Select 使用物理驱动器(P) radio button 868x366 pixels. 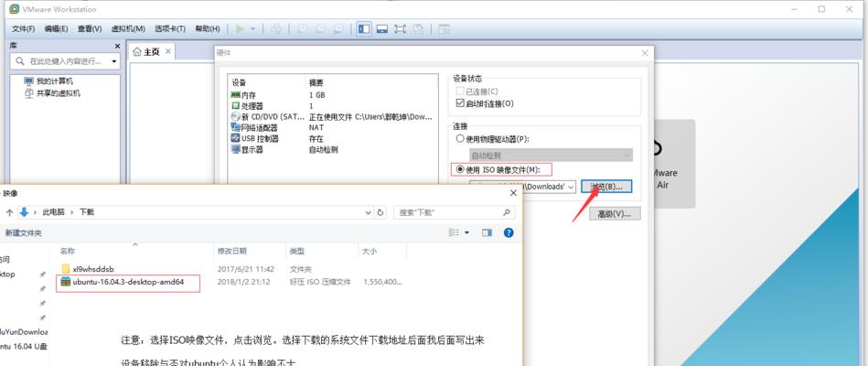(x=459, y=139)
